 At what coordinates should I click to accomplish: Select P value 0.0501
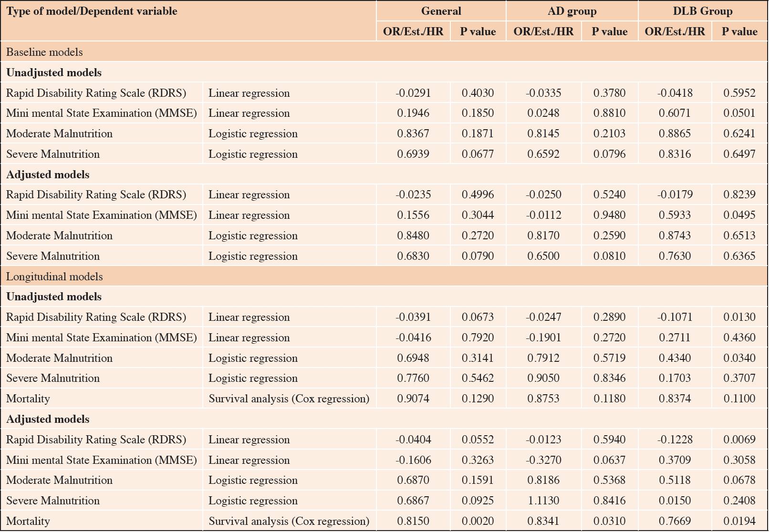click(x=739, y=113)
